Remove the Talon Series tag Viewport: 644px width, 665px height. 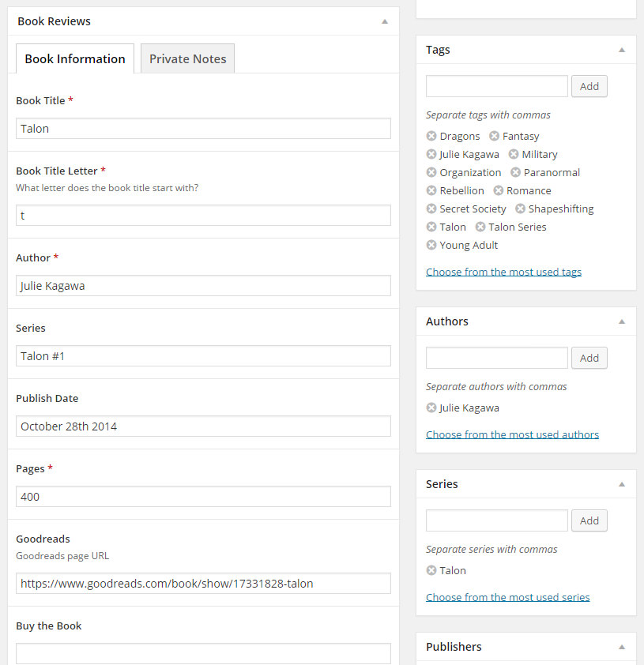coord(480,227)
